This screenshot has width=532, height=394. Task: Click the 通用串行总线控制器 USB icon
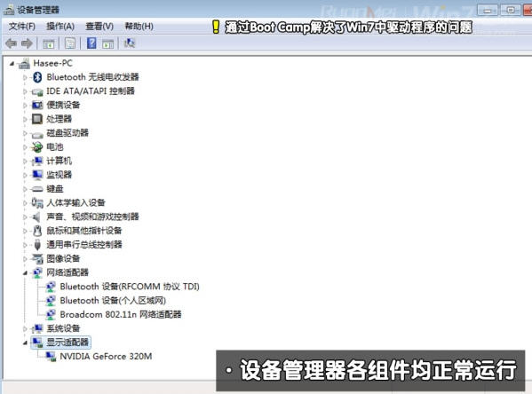tap(37, 245)
